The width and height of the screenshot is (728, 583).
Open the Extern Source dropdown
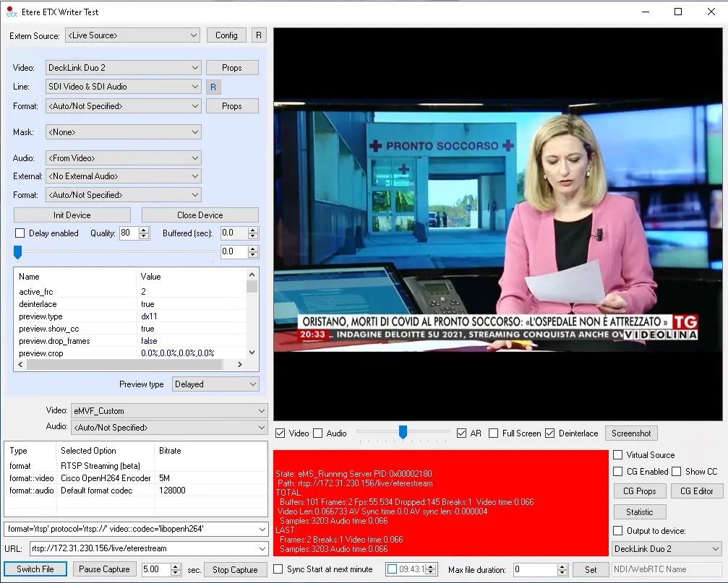[x=132, y=35]
